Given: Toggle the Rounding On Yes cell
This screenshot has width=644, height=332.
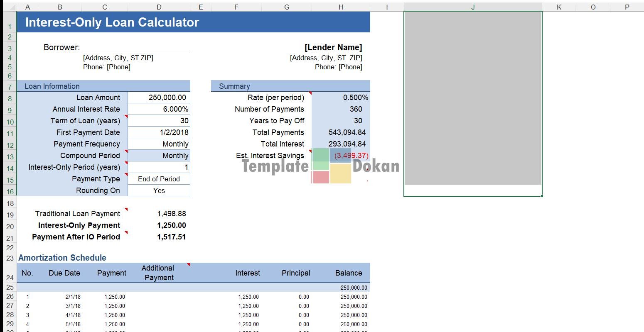Looking at the screenshot, I should (159, 190).
